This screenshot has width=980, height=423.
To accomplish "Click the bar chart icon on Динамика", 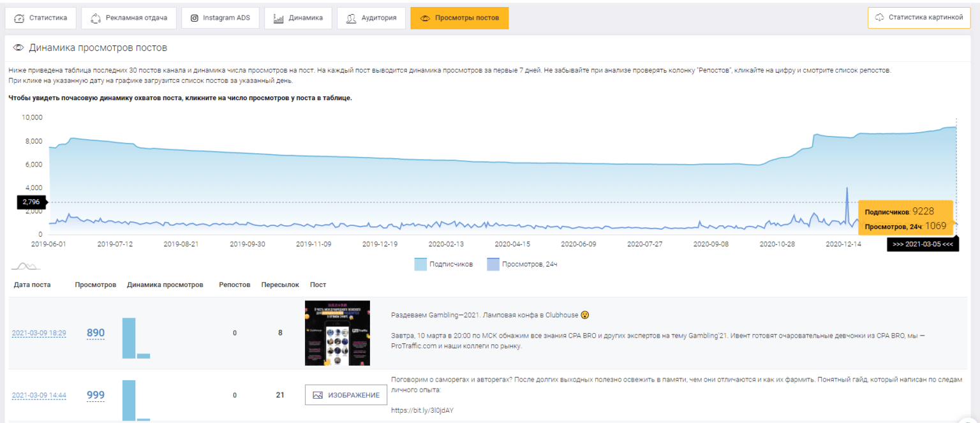I will coord(278,19).
